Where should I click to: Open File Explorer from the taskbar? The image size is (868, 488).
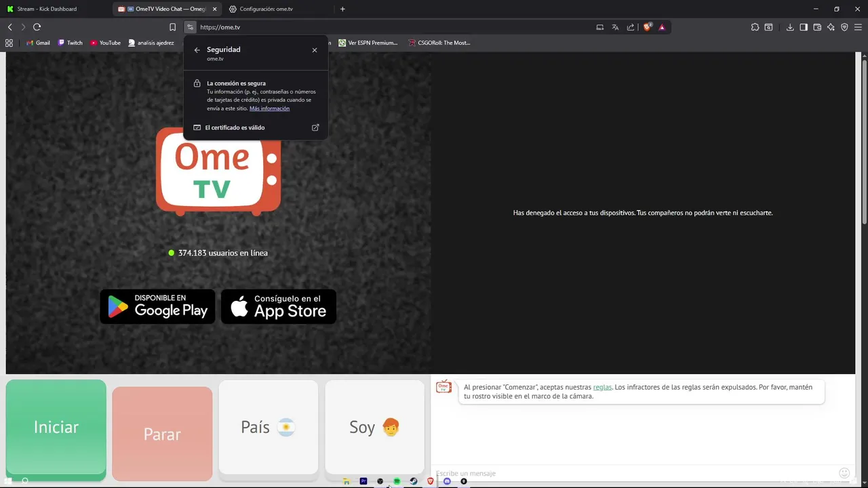347,481
